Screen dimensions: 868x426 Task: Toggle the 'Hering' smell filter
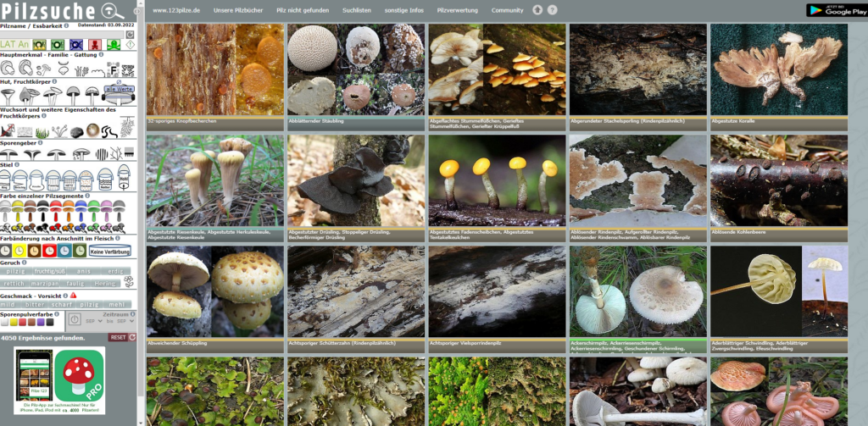click(104, 283)
